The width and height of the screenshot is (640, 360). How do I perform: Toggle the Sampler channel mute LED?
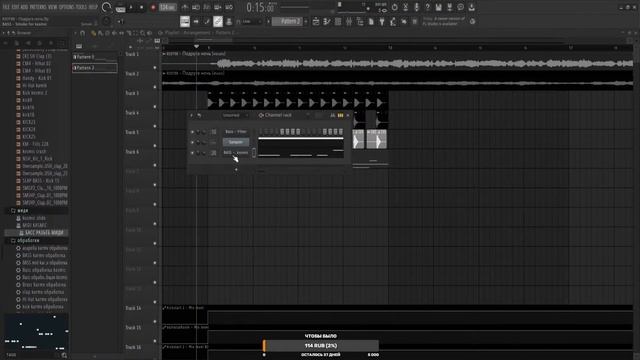(192, 142)
